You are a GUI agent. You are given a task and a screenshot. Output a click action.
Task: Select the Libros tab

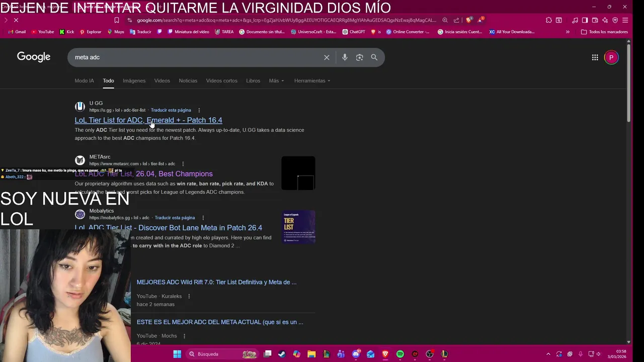coord(253,80)
